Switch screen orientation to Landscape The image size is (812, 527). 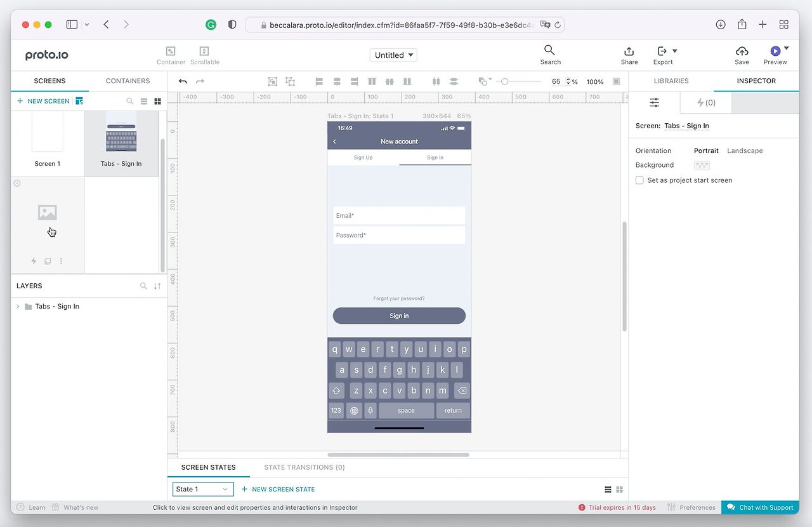click(745, 150)
